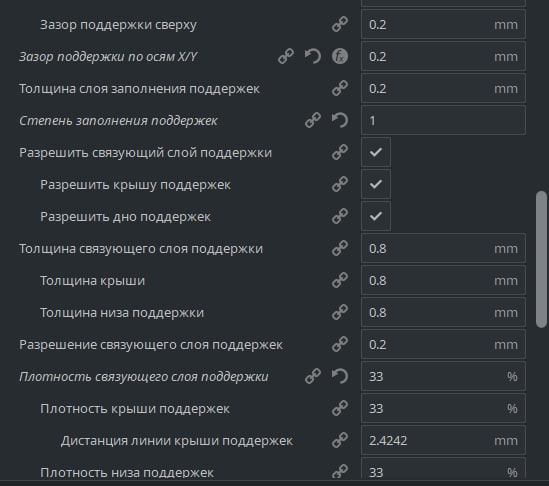Click link icon for Толщина крыши

tap(340, 280)
